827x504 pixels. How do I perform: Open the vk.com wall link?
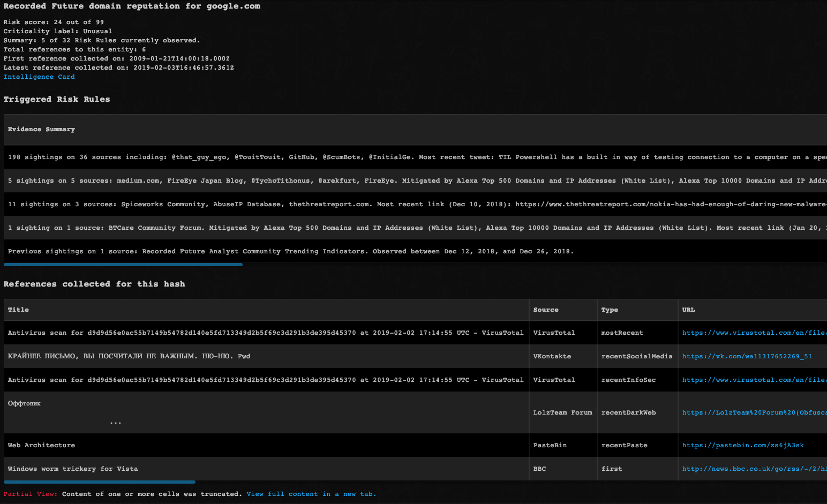point(747,357)
